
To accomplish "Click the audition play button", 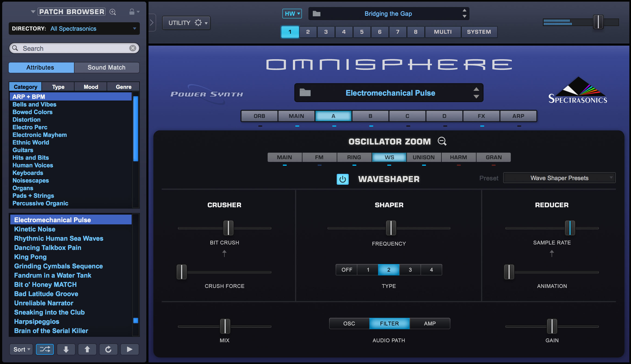I will 129,349.
